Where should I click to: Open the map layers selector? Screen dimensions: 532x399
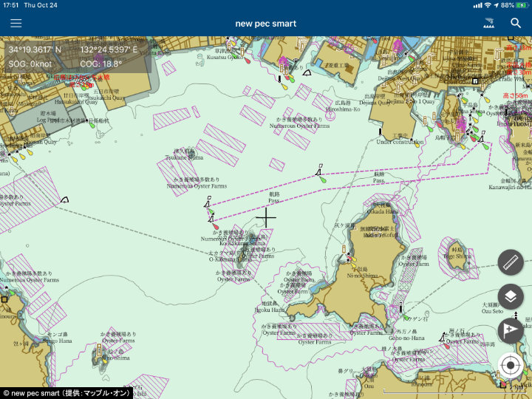pyautogui.click(x=511, y=296)
